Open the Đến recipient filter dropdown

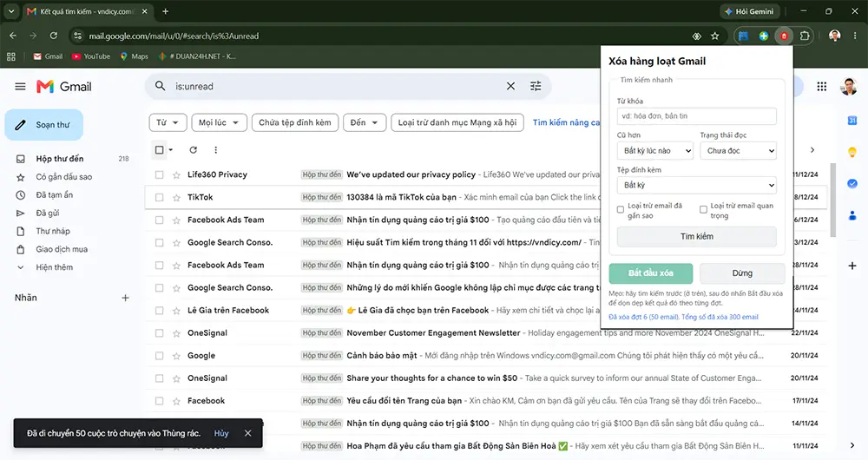pyautogui.click(x=365, y=123)
